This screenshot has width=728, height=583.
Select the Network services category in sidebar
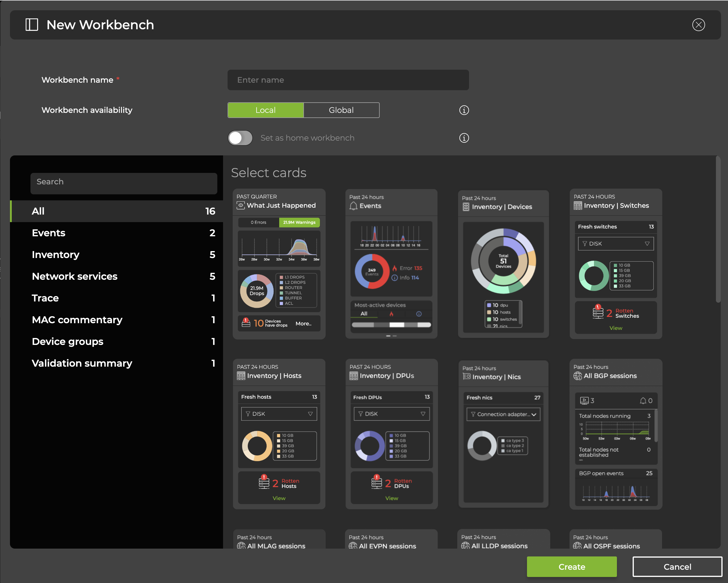(74, 276)
